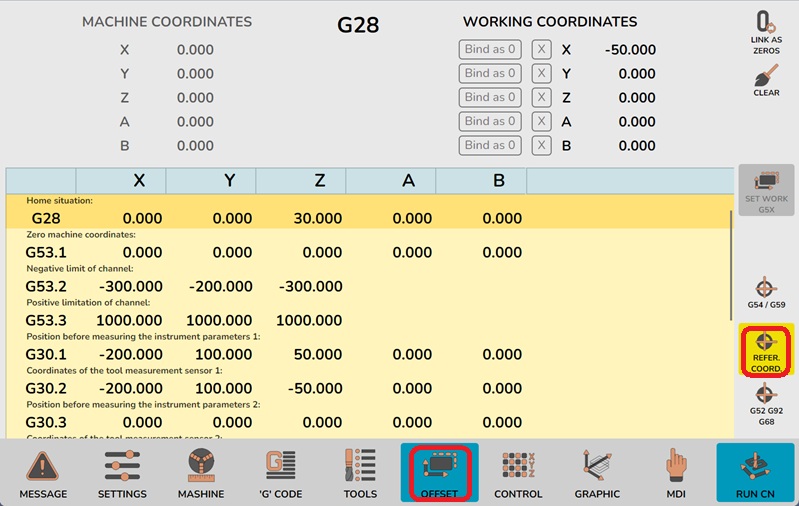Click Bind as 0 for Z axis
Screen dimensions: 799x506
(491, 97)
